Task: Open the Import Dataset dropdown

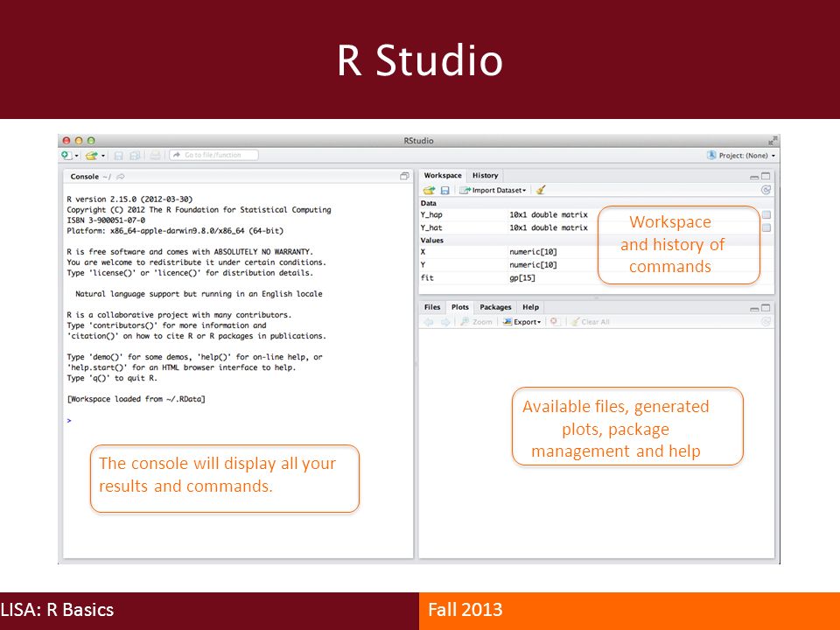Action: tap(493, 190)
